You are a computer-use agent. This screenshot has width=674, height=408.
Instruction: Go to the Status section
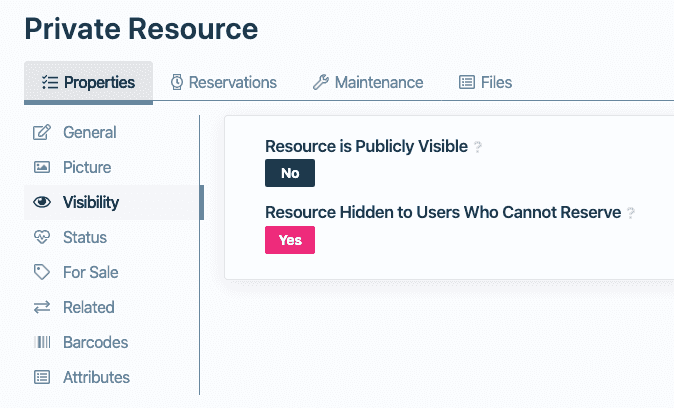coord(85,237)
